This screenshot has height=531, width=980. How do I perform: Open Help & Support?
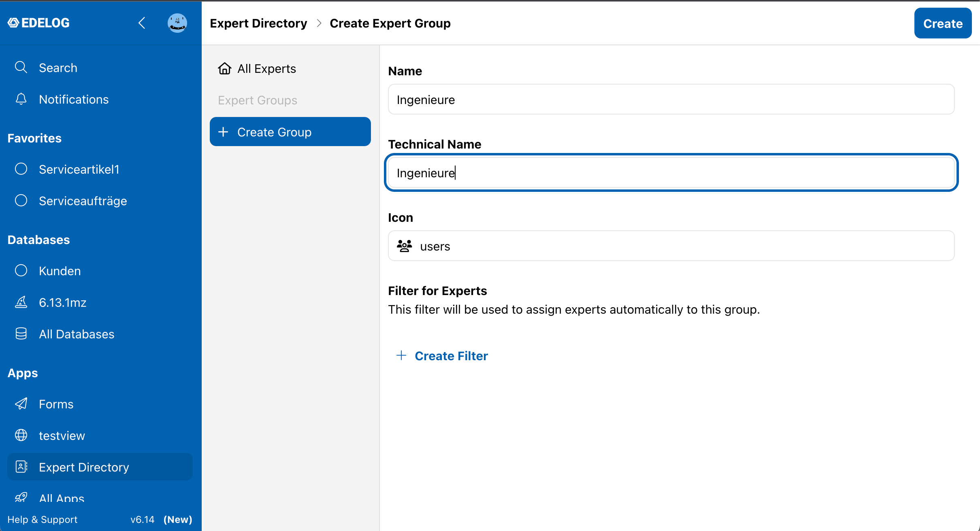43,519
